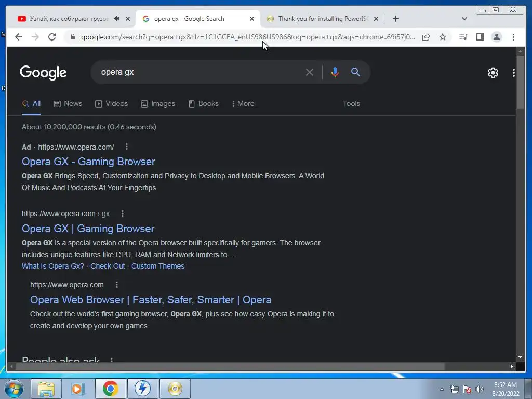Open the media control playlist icon

coord(463,37)
